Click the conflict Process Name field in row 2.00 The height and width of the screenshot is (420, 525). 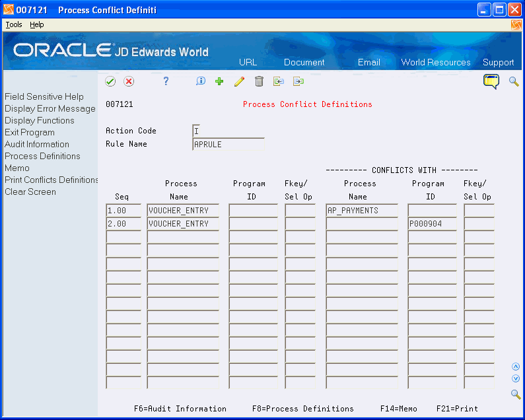click(x=362, y=224)
